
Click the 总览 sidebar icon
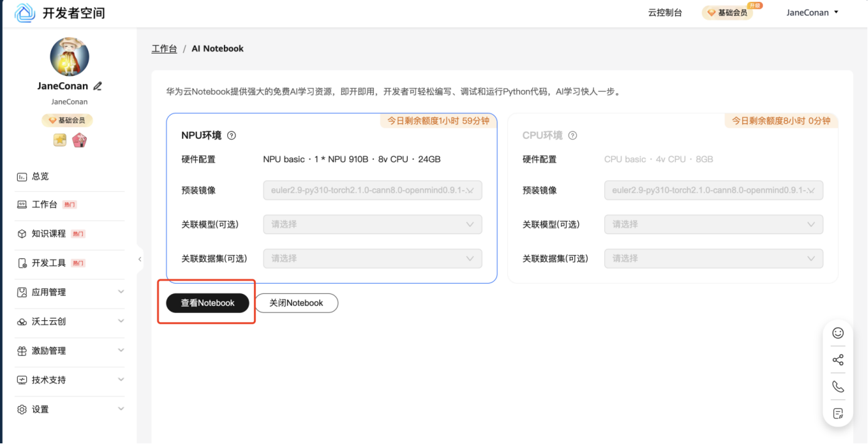(x=22, y=177)
